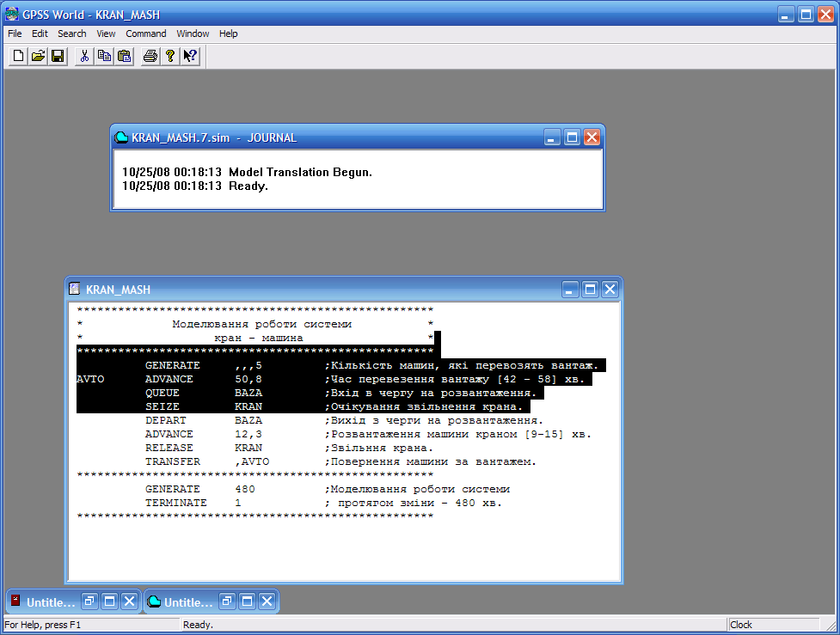Maximize the second minimized Untitle window
Image resolution: width=840 pixels, height=635 pixels.
[247, 601]
